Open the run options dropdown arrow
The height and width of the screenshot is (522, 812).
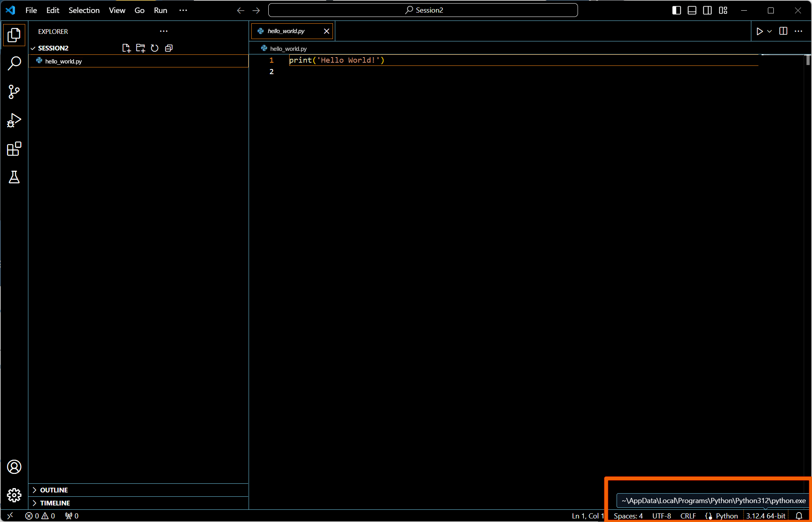[769, 31]
